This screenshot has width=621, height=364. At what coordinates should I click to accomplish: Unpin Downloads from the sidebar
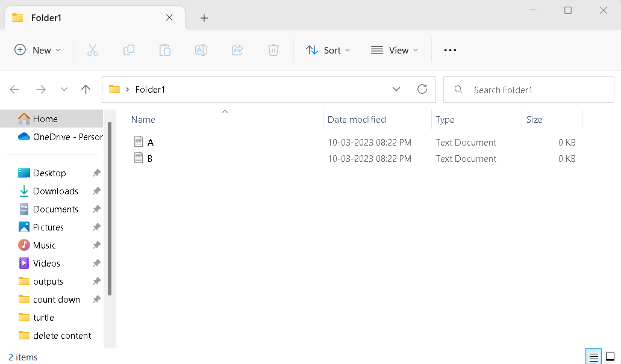click(x=96, y=191)
